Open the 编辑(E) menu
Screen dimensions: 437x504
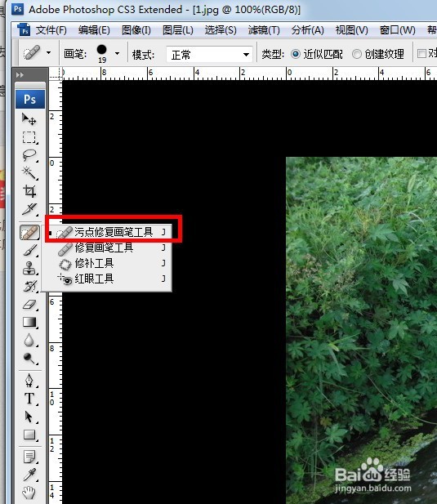[94, 30]
